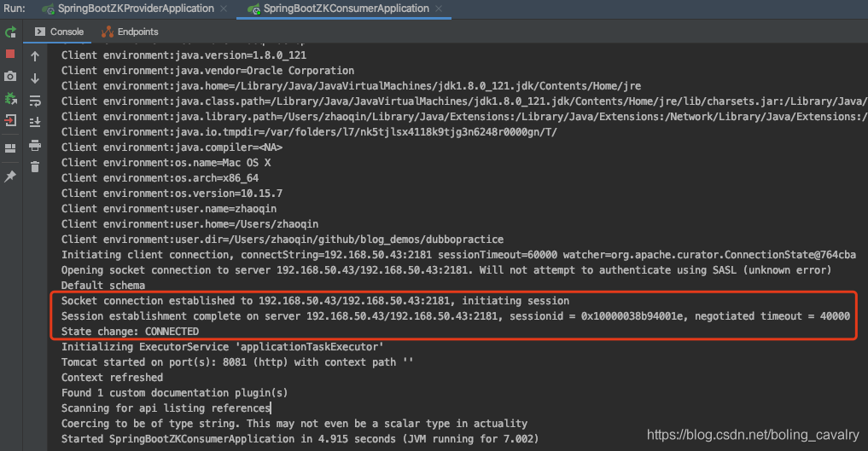Image resolution: width=868 pixels, height=451 pixels.
Task: Click the 'Client environment:user.dir' log line
Action: [x=283, y=240]
